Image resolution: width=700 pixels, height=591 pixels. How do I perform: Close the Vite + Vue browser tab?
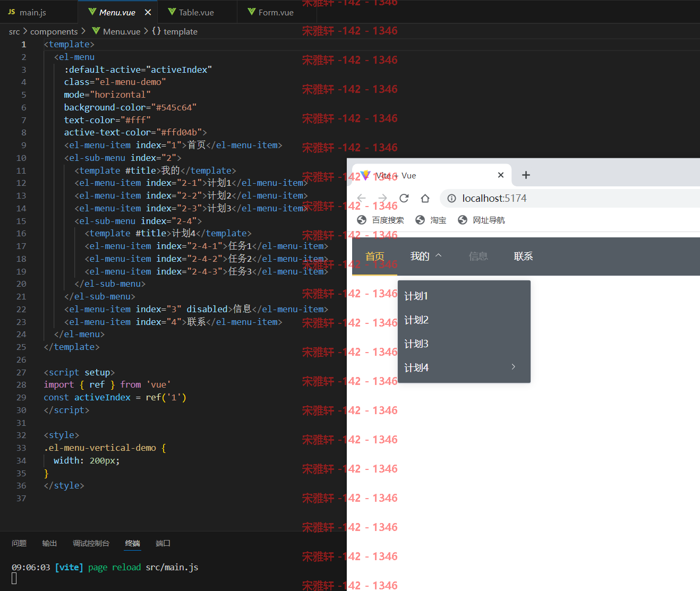500,175
